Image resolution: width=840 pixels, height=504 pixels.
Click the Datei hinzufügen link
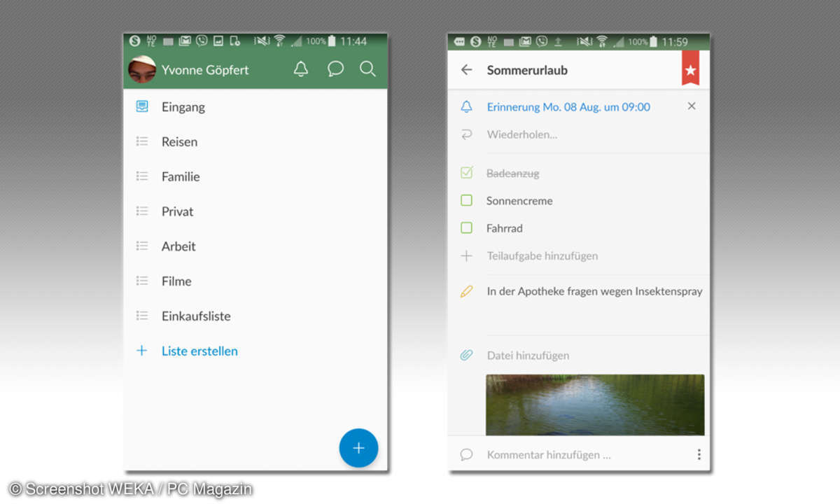pyautogui.click(x=528, y=355)
